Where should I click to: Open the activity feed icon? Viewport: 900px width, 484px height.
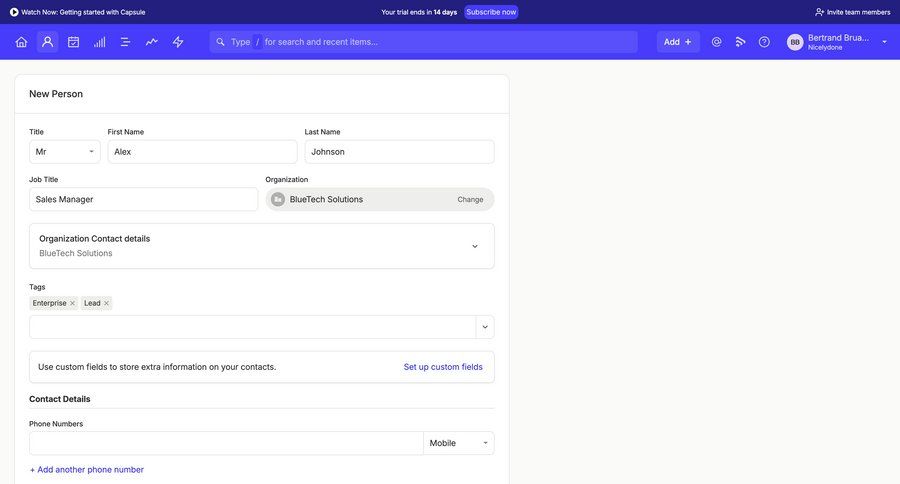point(741,42)
